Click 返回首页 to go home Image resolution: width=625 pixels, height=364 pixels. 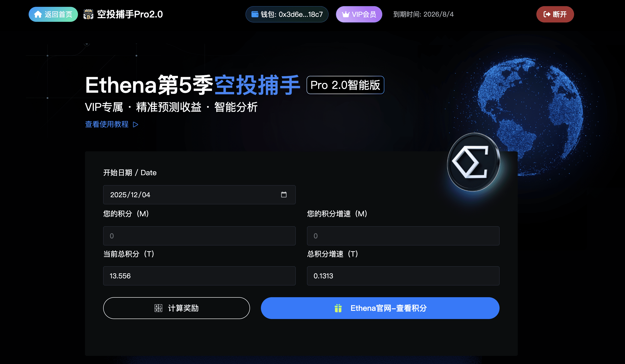point(53,14)
